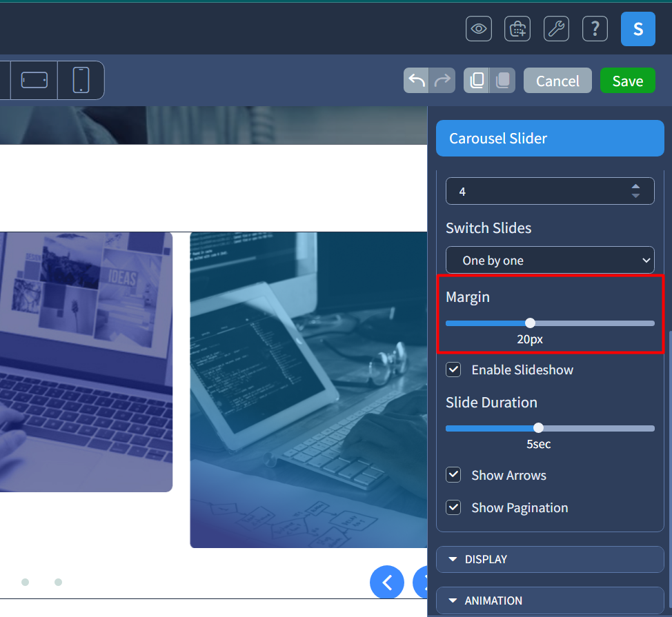Expand the DISPLAY section

pyautogui.click(x=550, y=559)
